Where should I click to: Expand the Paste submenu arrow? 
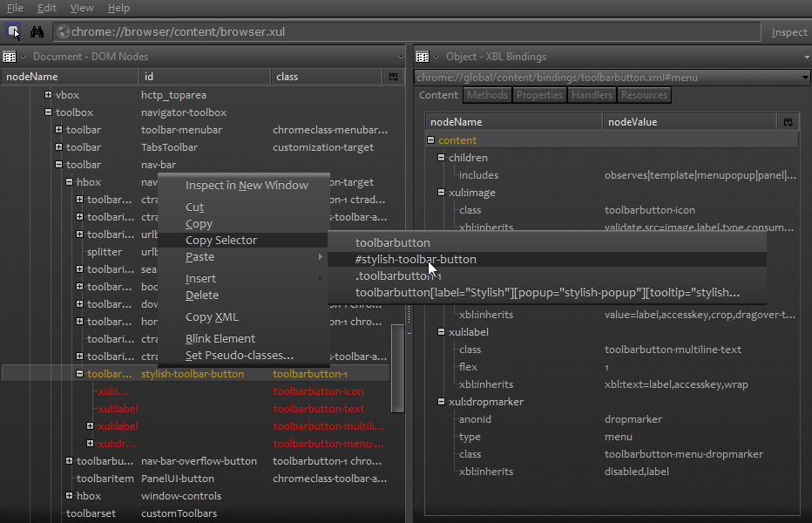321,258
